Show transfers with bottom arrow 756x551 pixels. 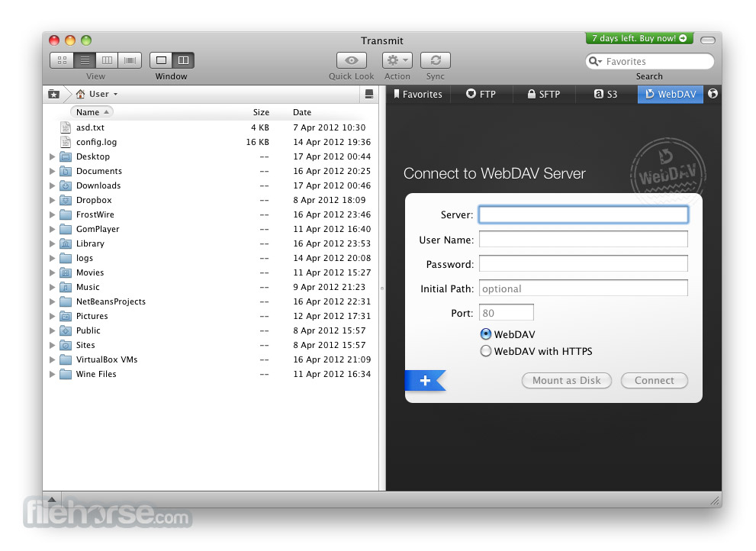click(52, 499)
